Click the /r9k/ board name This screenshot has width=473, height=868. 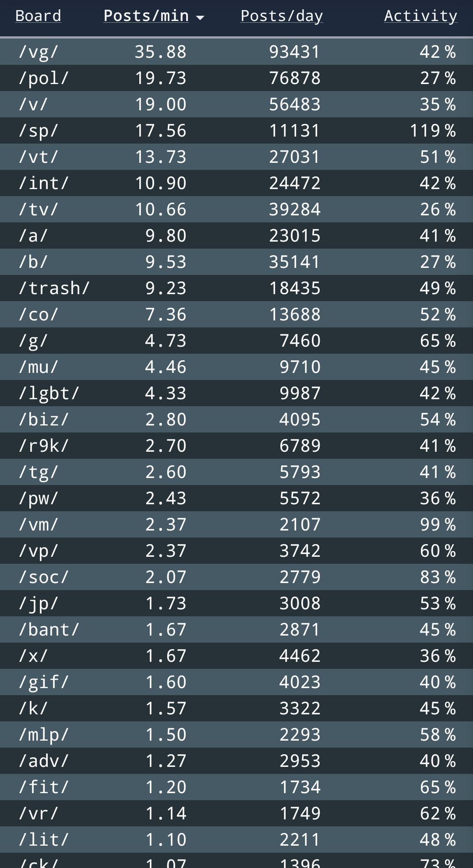[43, 446]
